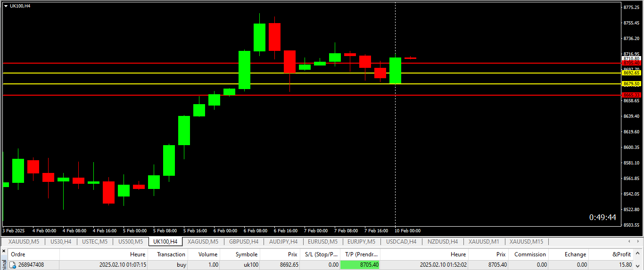The width and height of the screenshot is (644, 270).
Task: Switch to the EURJPY,M5 chart tab
Action: pyautogui.click(x=361, y=242)
